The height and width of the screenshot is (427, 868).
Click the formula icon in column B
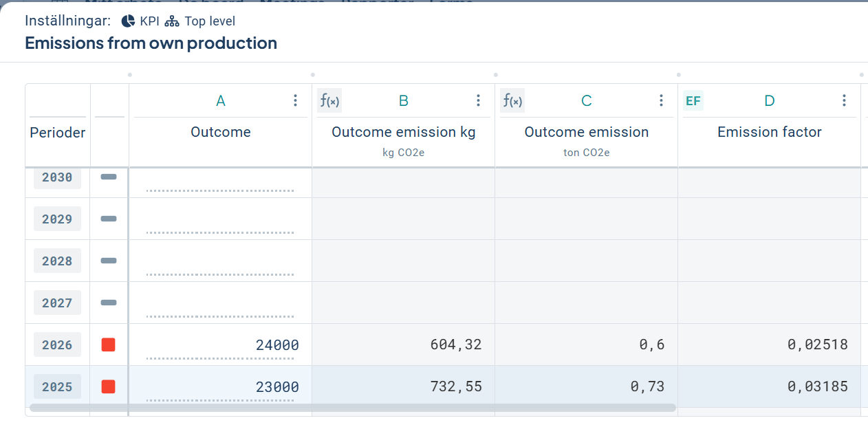coord(329,101)
